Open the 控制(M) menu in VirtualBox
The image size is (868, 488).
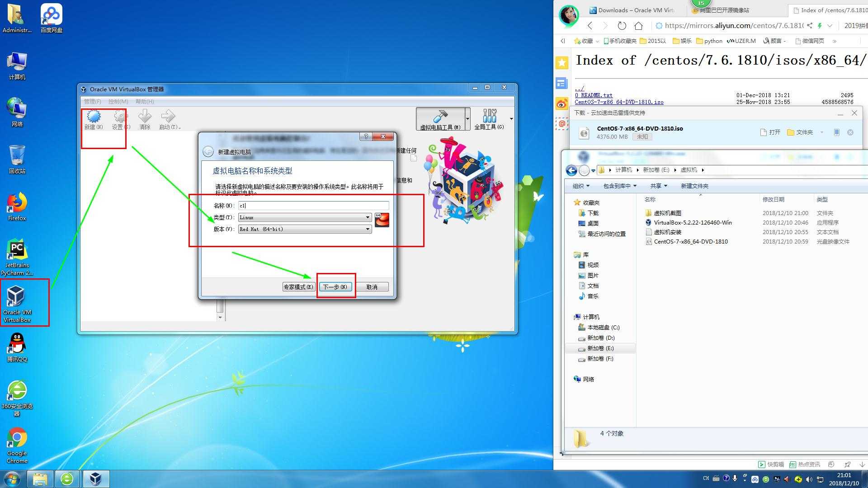click(118, 101)
